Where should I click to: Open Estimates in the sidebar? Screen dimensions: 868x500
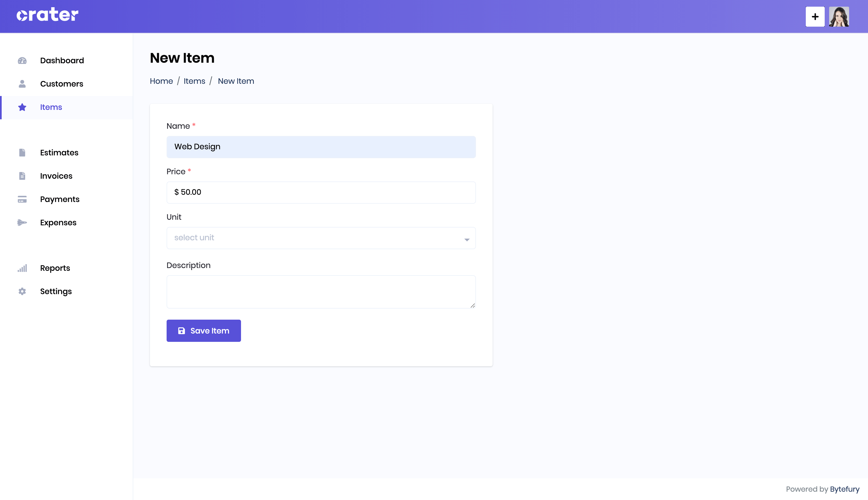(67, 153)
